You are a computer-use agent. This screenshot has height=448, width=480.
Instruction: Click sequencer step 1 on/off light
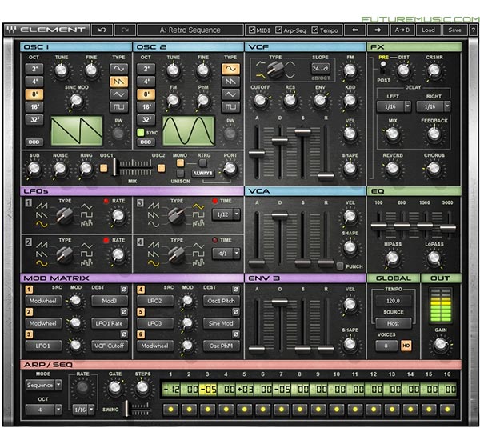171,410
